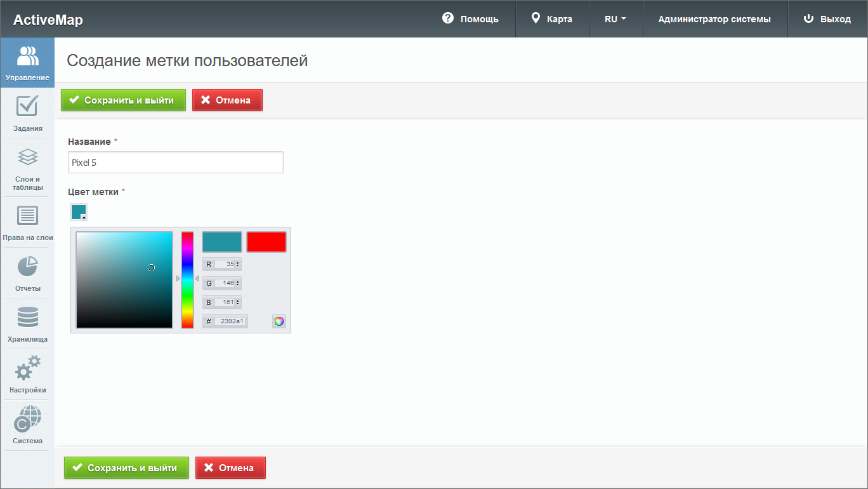Viewport: 868px width, 489px height.
Task: Click the B value stepper arrows
Action: [238, 302]
